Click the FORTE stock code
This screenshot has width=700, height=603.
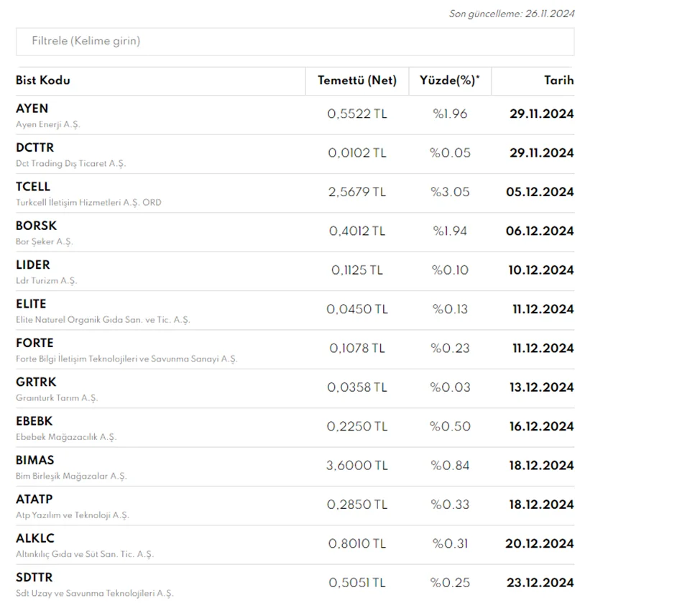pos(34,343)
